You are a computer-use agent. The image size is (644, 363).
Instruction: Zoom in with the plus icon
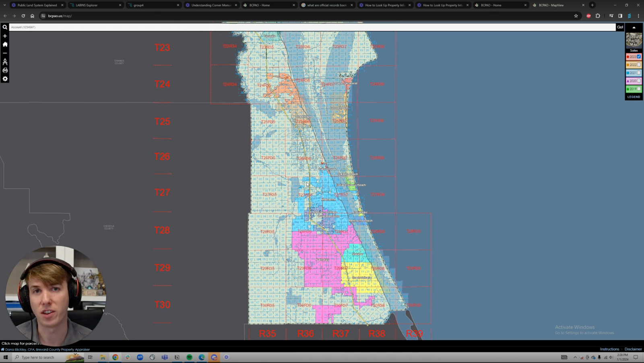(x=5, y=36)
